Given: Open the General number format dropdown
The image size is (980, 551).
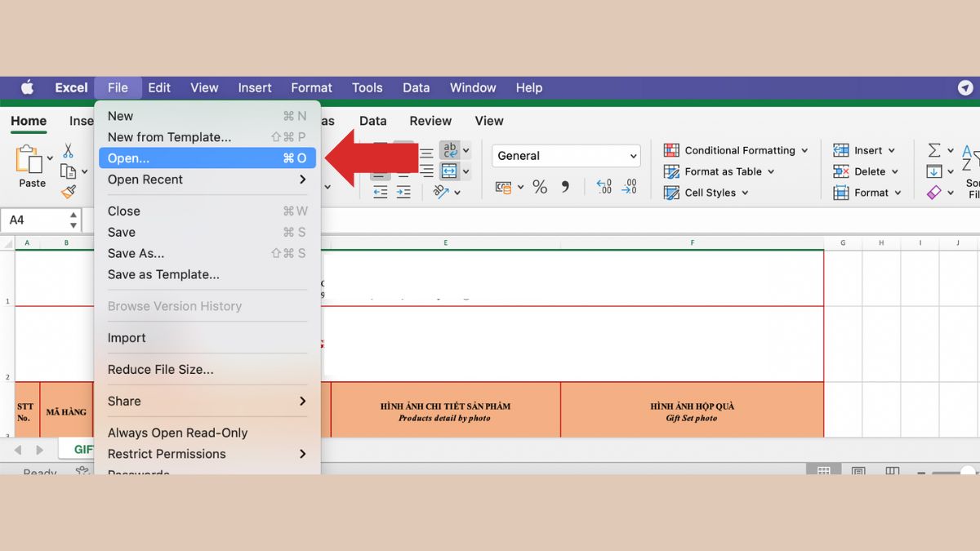Looking at the screenshot, I should [x=566, y=155].
